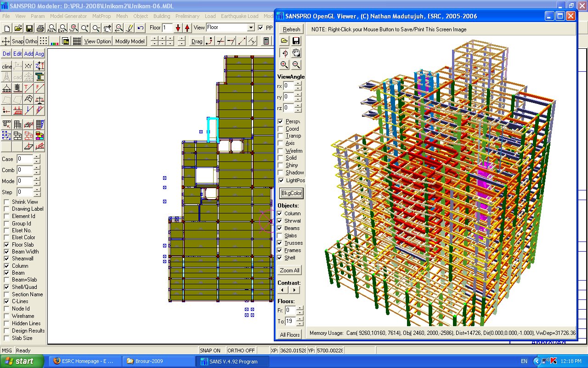The height and width of the screenshot is (368, 588).
Task: Click the Zoom Extents magnifier icon
Action: point(62,28)
